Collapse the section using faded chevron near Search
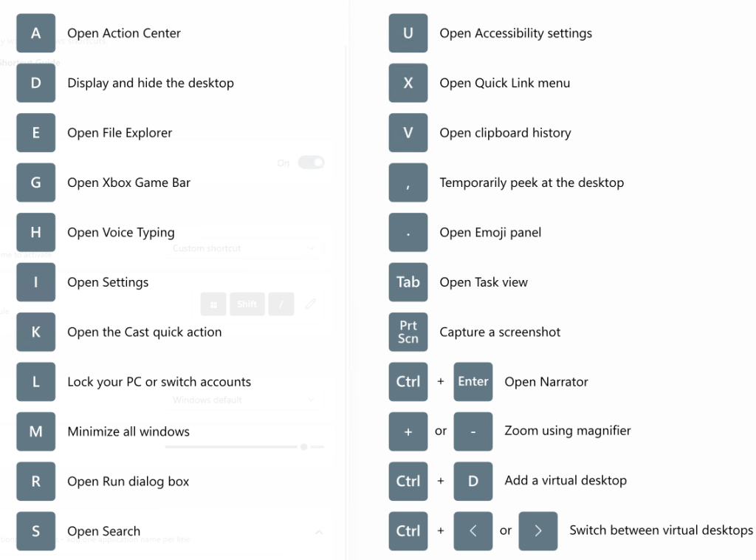 (319, 532)
